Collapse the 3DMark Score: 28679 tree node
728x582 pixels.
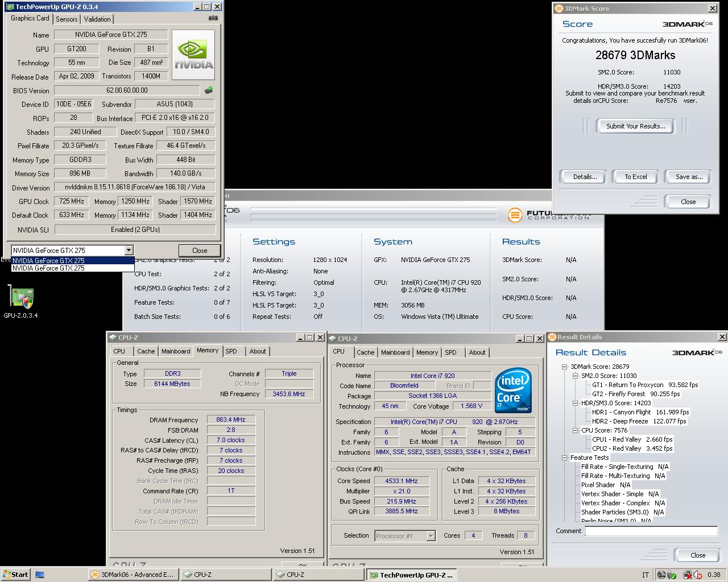coord(565,367)
